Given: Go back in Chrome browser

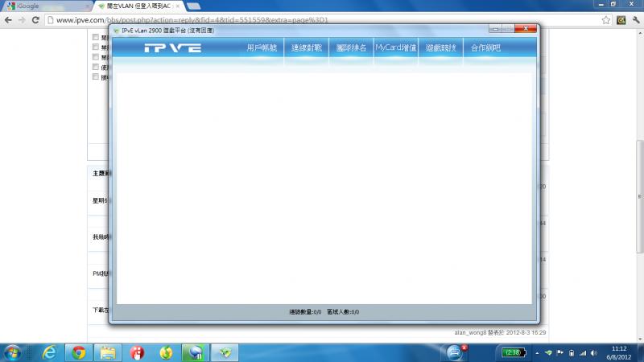Looking at the screenshot, I should (x=8, y=19).
